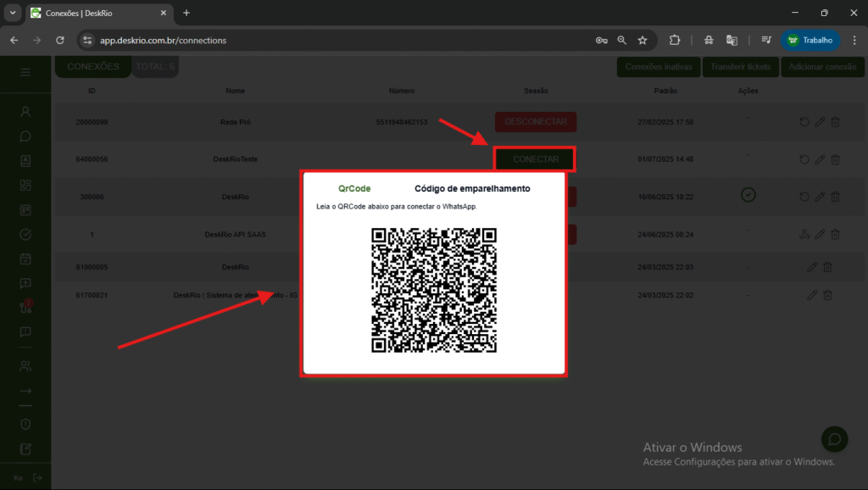Go back in the browser
The image size is (868, 490).
pos(14,41)
